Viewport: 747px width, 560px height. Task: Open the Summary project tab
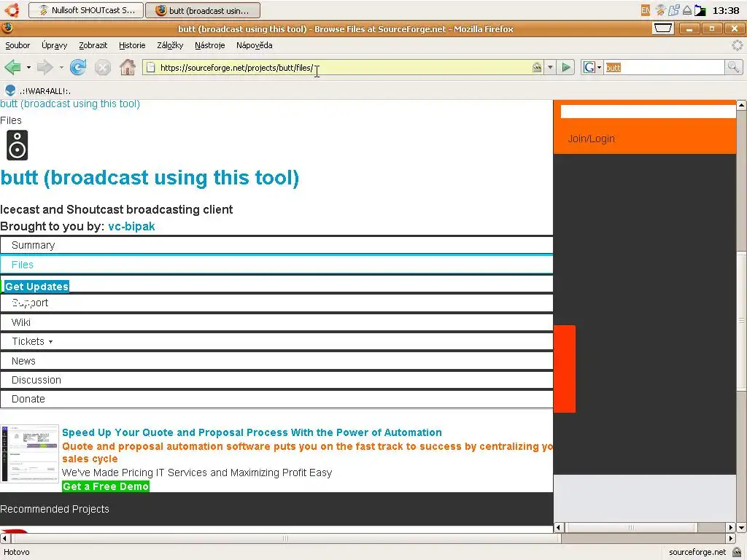click(x=276, y=245)
